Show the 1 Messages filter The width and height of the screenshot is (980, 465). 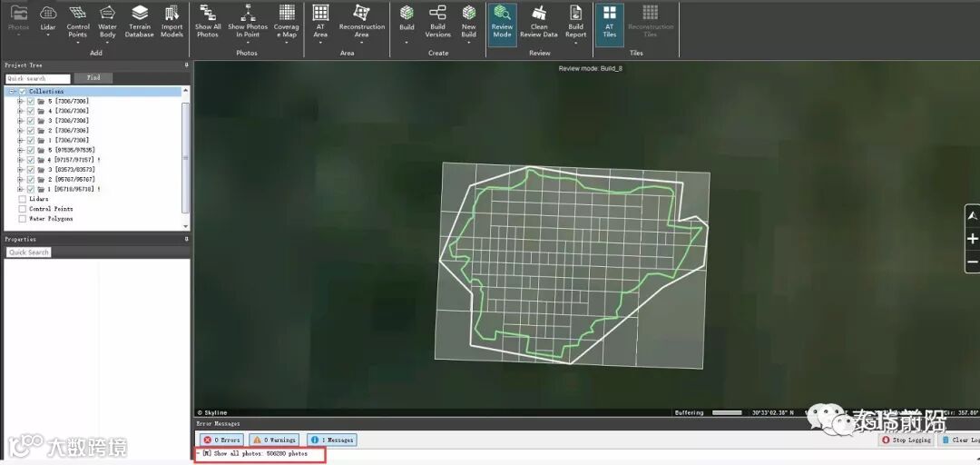pos(332,440)
